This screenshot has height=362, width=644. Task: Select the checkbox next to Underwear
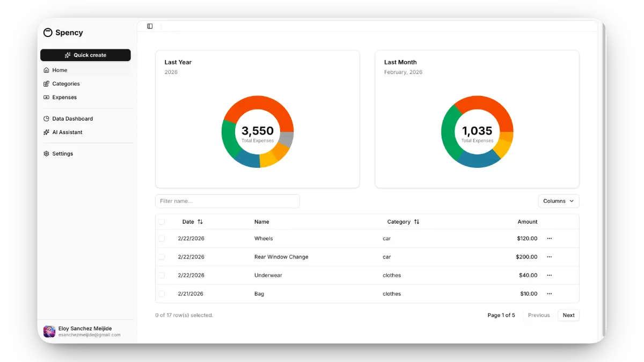162,275
